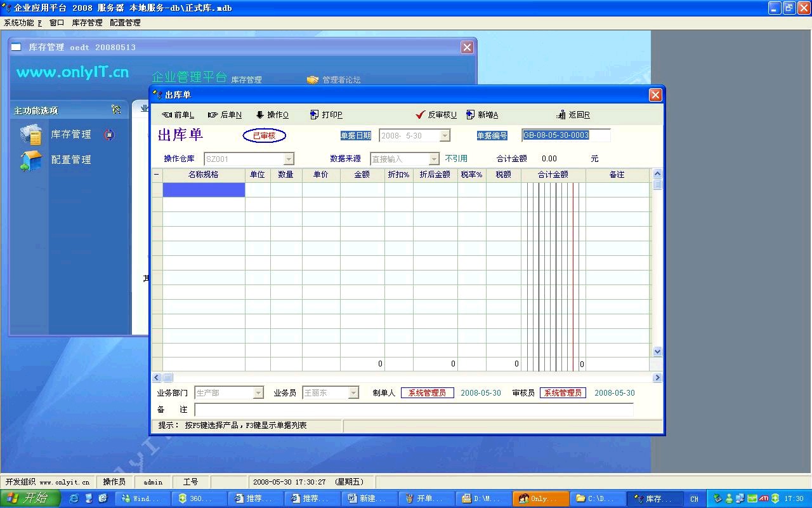Open the 操作 toolbar action
The image size is (812, 508).
(260, 115)
